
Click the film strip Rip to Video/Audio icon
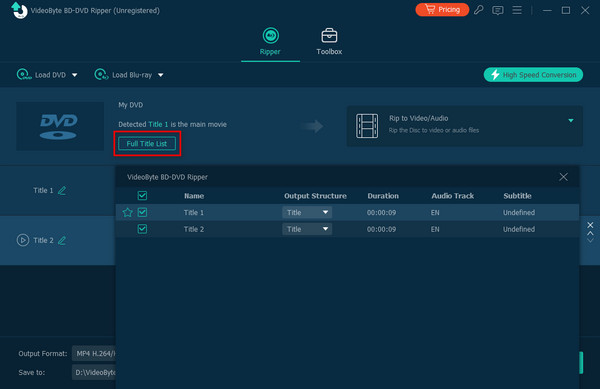pos(367,125)
